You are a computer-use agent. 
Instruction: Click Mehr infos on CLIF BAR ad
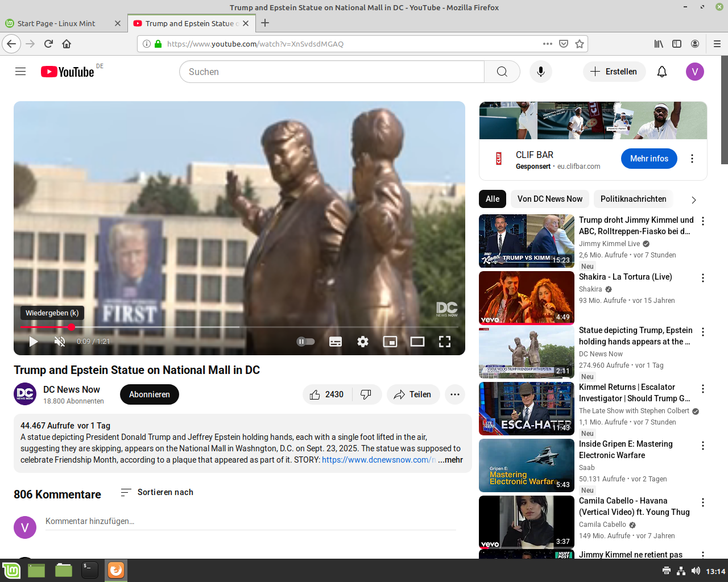point(649,159)
